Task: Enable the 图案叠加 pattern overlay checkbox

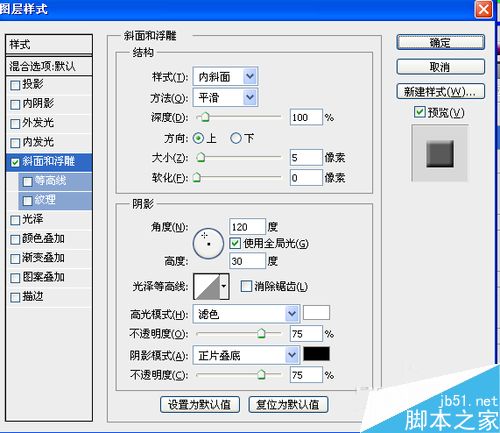Action: [x=15, y=278]
